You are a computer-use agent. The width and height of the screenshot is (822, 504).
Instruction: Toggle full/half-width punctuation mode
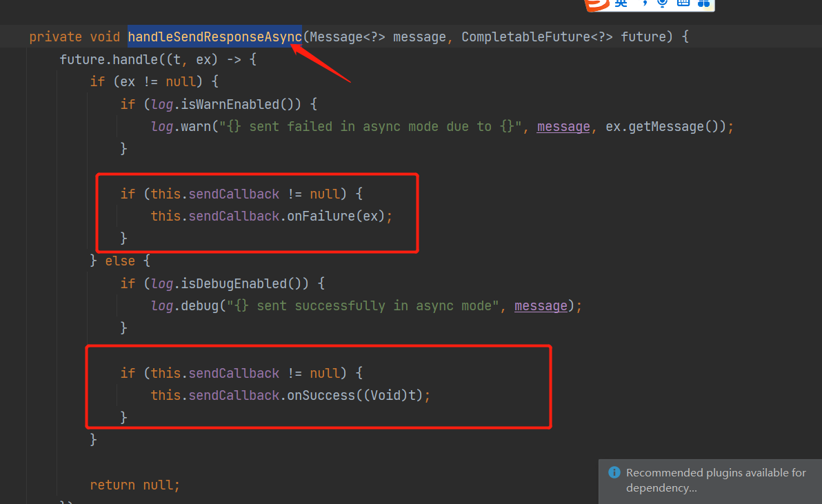point(645,5)
